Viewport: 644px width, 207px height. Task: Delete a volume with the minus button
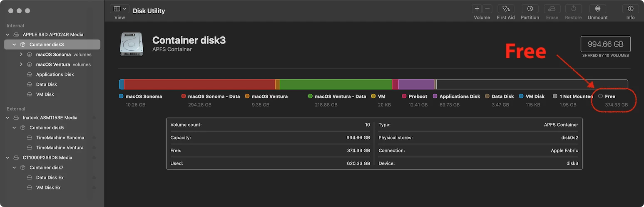pyautogui.click(x=487, y=9)
